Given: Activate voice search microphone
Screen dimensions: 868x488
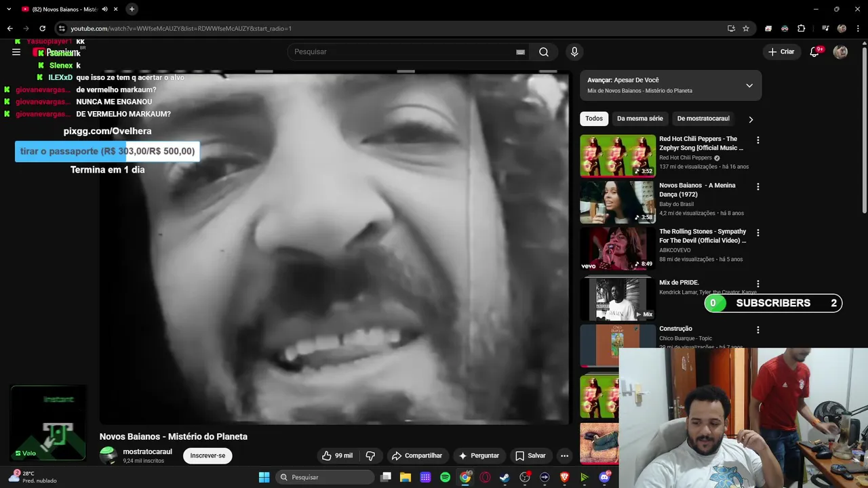Looking at the screenshot, I should (574, 52).
